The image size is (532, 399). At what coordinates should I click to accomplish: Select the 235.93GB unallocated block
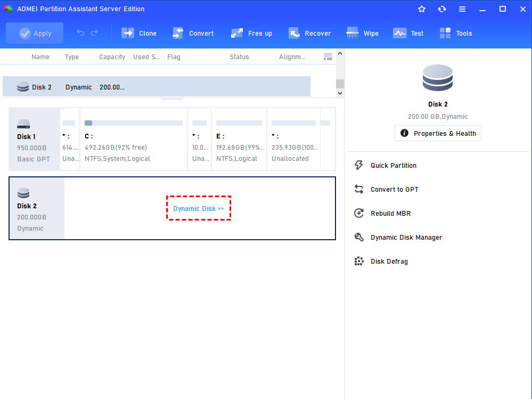294,140
